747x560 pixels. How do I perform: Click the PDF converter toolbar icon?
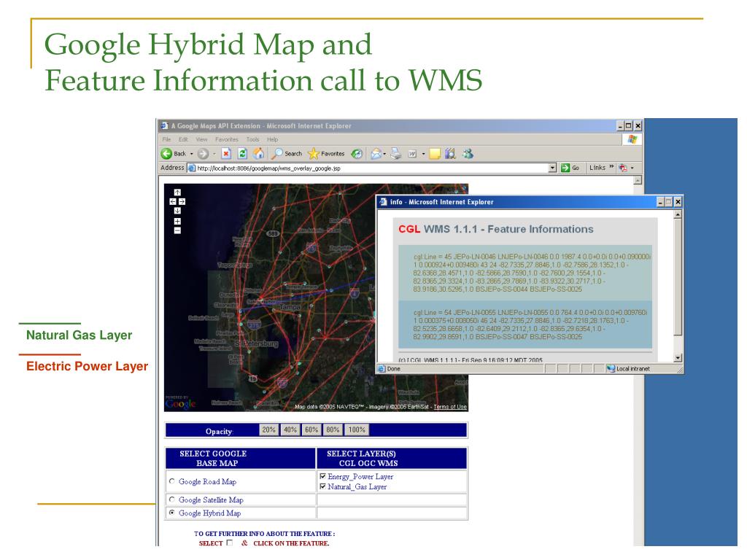click(623, 168)
